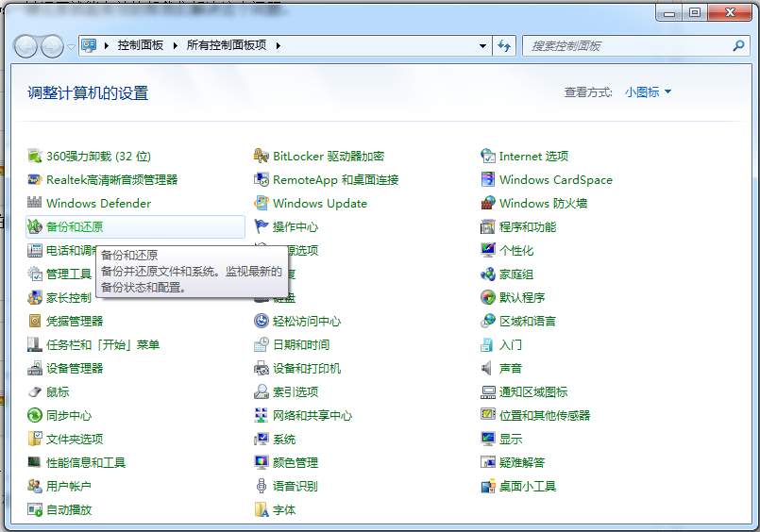The image size is (760, 532).
Task: Open the Windows Defender icon
Action: click(x=35, y=203)
